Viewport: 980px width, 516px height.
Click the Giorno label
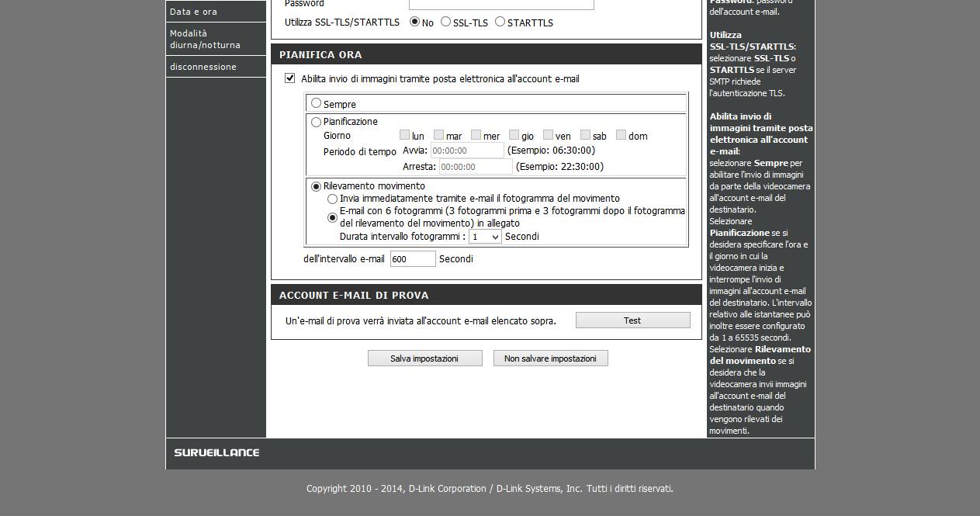(x=338, y=136)
